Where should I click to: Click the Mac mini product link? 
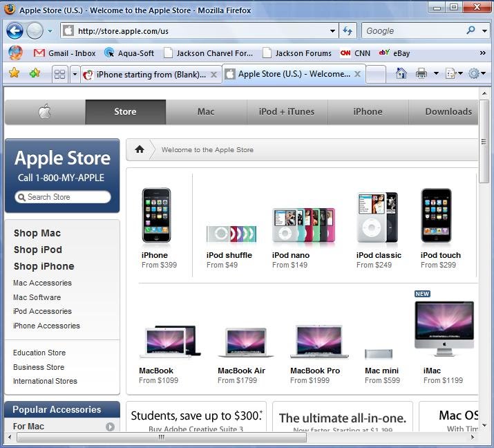[x=381, y=371]
